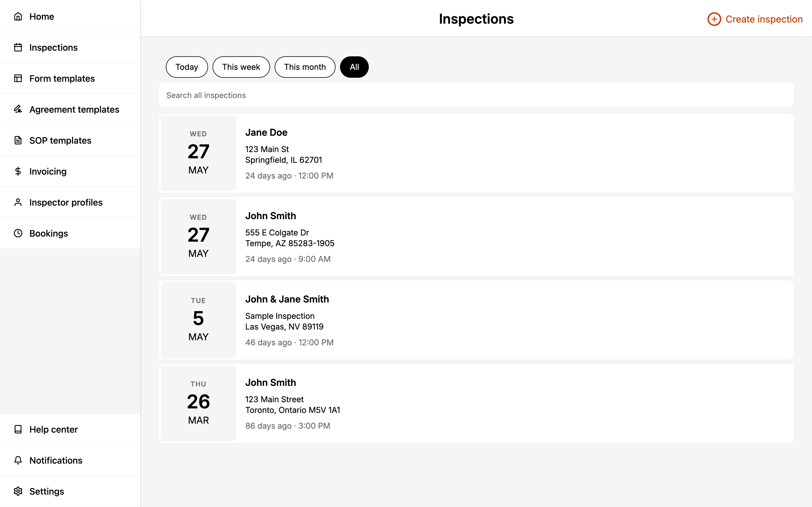This screenshot has width=812, height=507.
Task: Click Create inspection link
Action: coord(755,19)
